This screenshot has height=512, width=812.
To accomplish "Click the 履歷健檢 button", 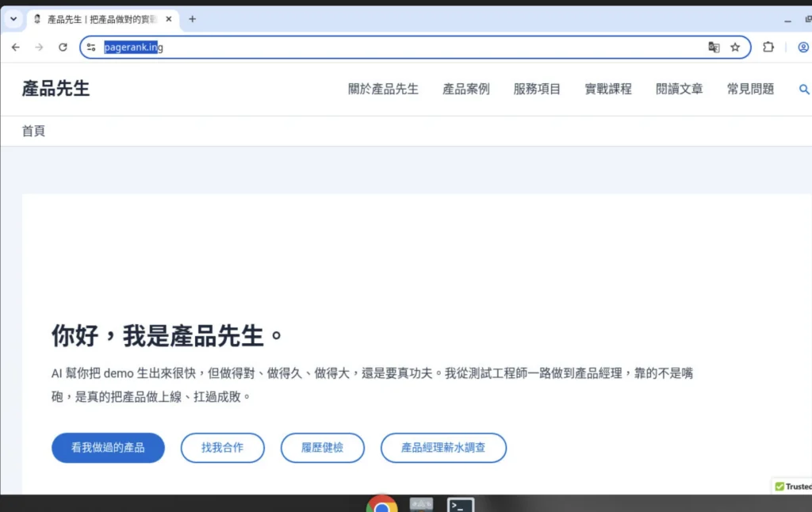I will 322,448.
